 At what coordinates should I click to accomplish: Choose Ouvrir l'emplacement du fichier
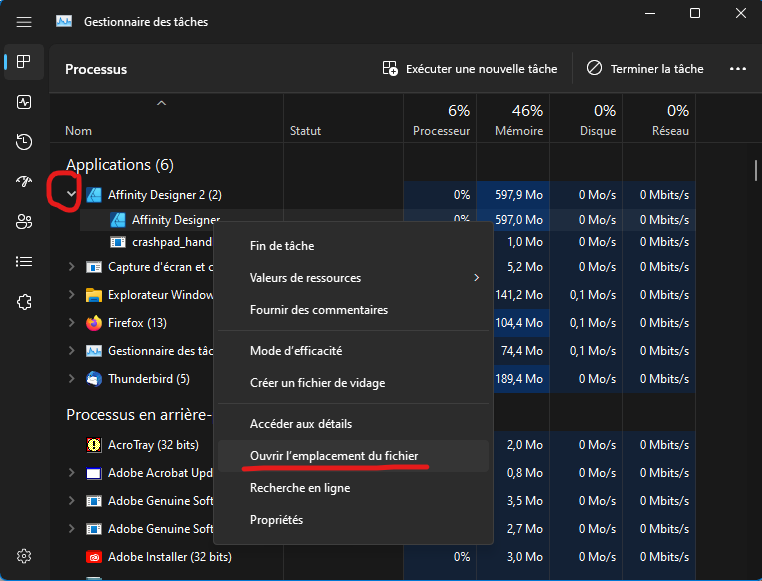(x=353, y=456)
